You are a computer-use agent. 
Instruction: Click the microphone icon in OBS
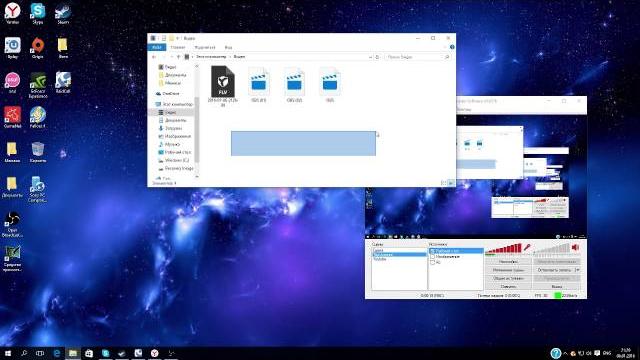[527, 247]
